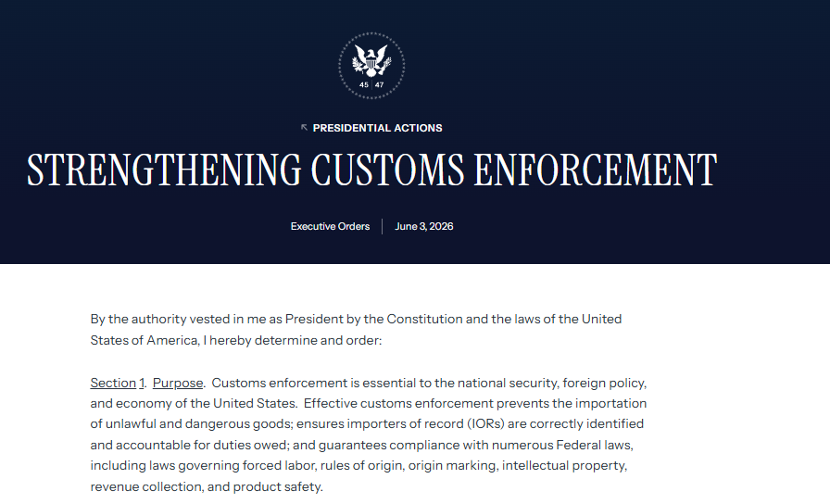
Task: Open the Presidential Actions breadcrumb link
Action: 377,128
